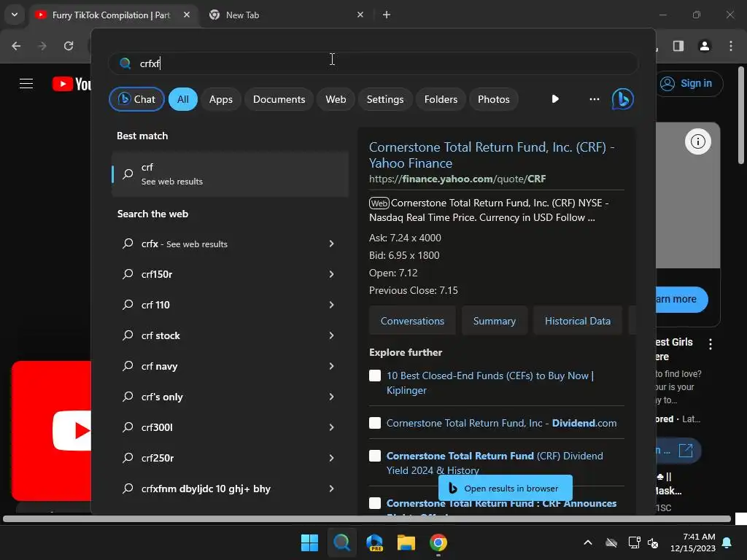Viewport: 747px width, 560px height.
Task: Select the Apps filter
Action: point(220,99)
